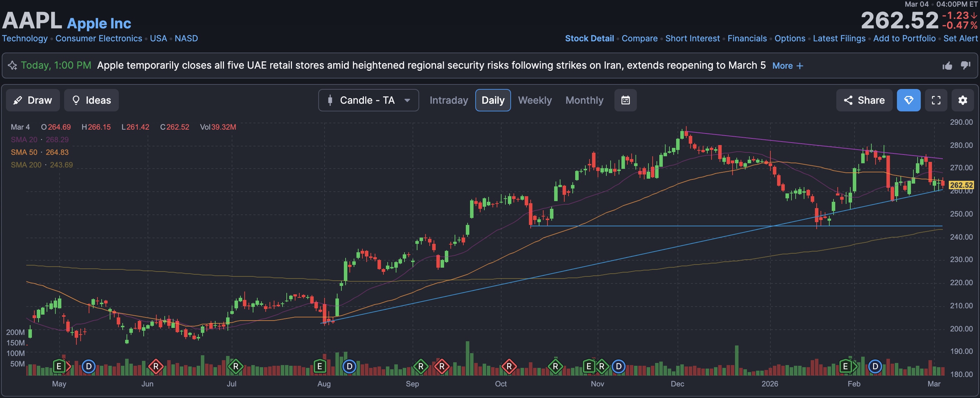Click the chart settings gear icon
Viewport: 980px width, 398px height.
pyautogui.click(x=962, y=100)
